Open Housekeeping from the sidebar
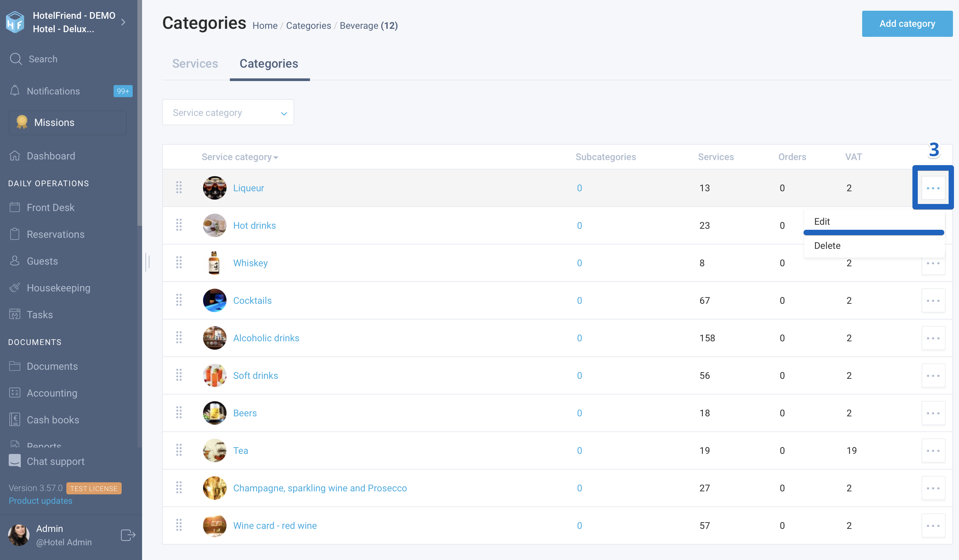 coord(58,288)
